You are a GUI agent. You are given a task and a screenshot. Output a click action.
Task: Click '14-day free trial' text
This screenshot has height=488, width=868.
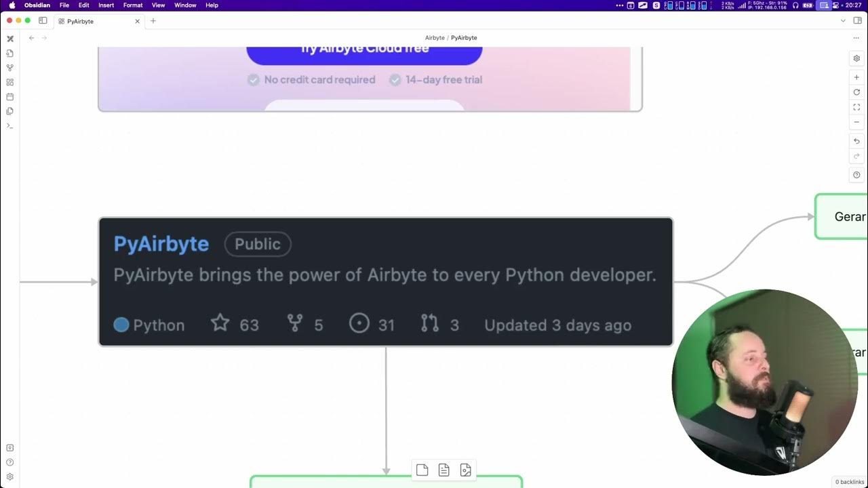pos(443,80)
